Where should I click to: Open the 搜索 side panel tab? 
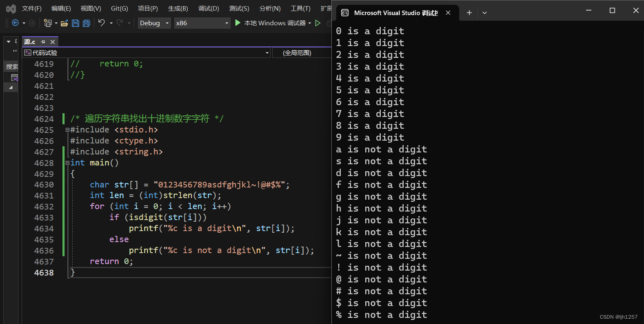click(x=12, y=66)
